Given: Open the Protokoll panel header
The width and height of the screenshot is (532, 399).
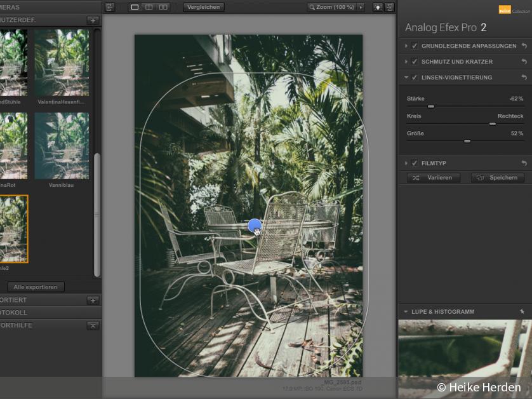Looking at the screenshot, I should [51, 313].
